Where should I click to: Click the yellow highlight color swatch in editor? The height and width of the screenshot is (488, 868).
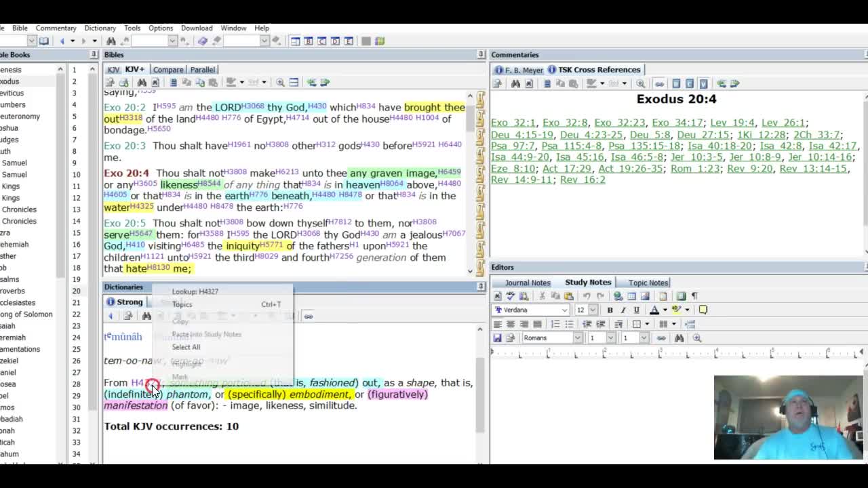[x=677, y=310]
